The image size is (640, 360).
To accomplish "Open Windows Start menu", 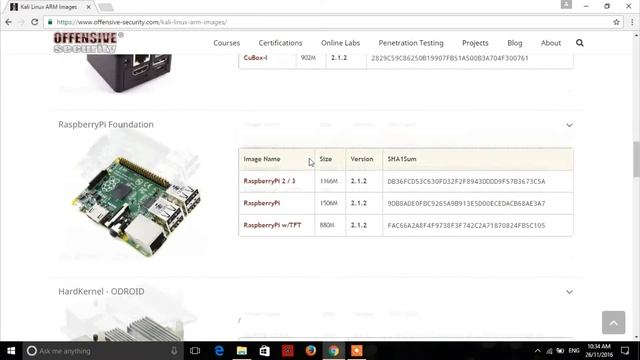I will click(11, 351).
